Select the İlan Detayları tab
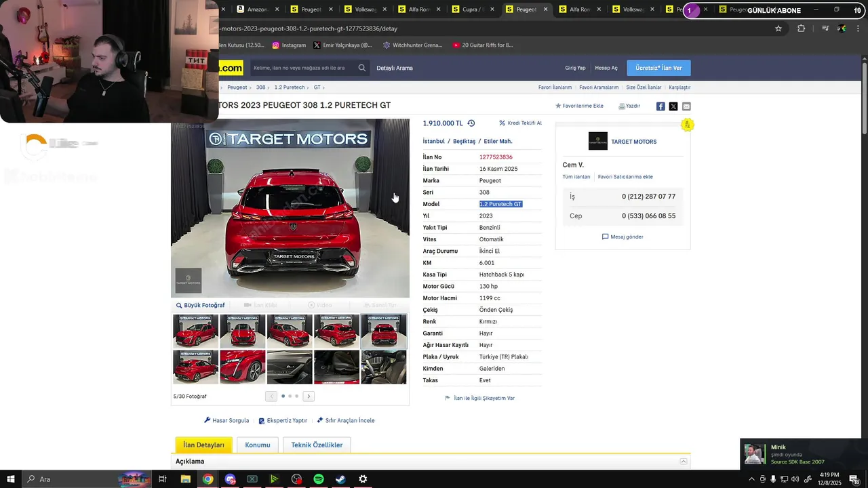The image size is (868, 488). point(203,445)
